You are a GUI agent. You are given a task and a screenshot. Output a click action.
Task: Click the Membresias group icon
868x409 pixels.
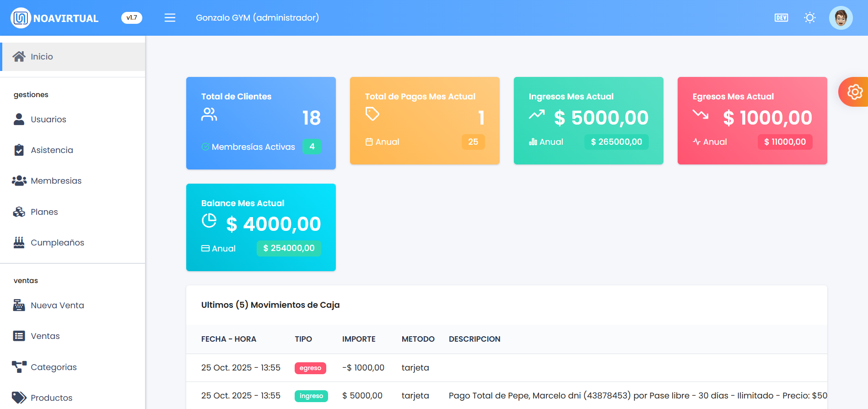pyautogui.click(x=19, y=181)
